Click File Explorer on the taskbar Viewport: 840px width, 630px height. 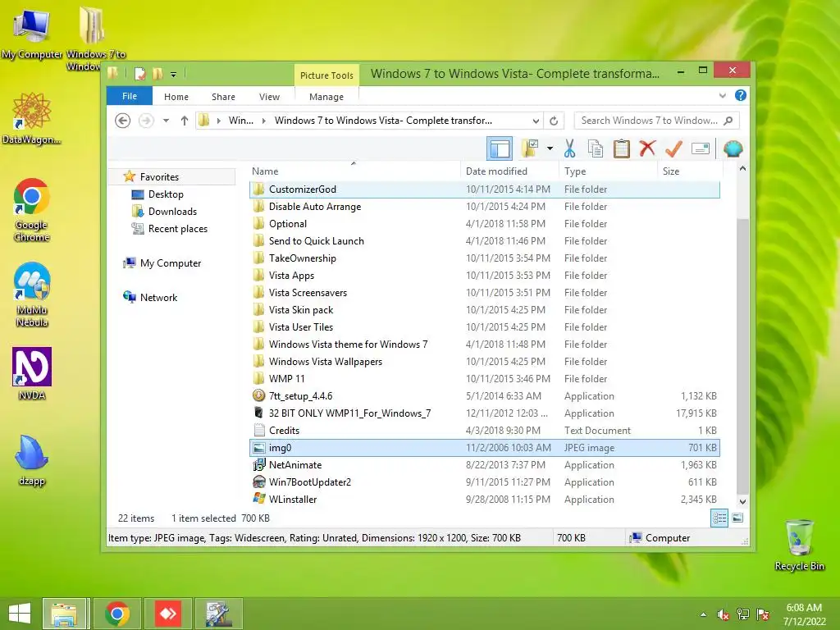click(x=64, y=614)
